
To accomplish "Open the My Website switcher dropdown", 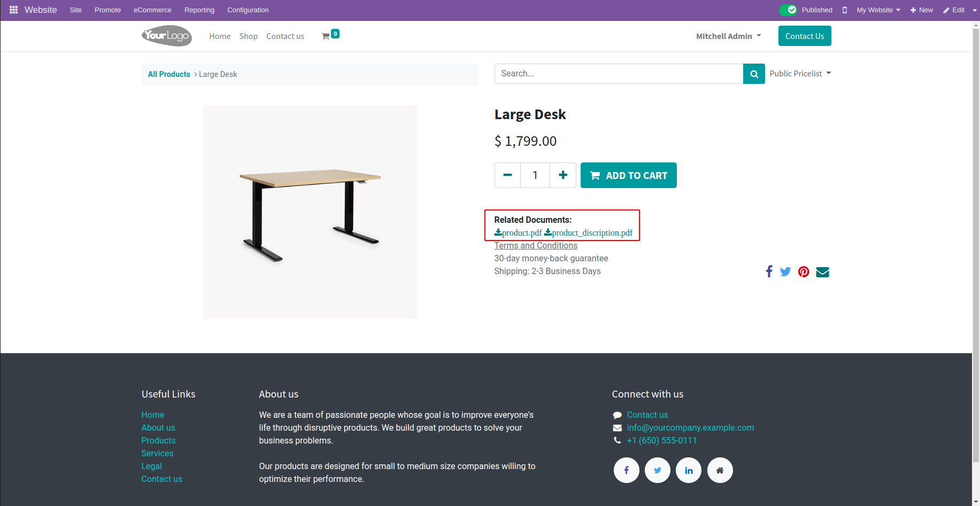I will [x=878, y=10].
